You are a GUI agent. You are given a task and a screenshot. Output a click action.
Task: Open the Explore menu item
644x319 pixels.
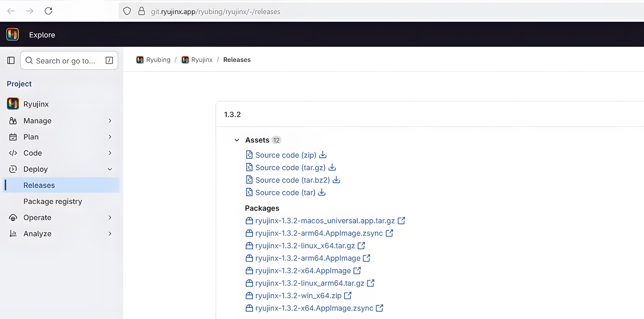pyautogui.click(x=42, y=35)
